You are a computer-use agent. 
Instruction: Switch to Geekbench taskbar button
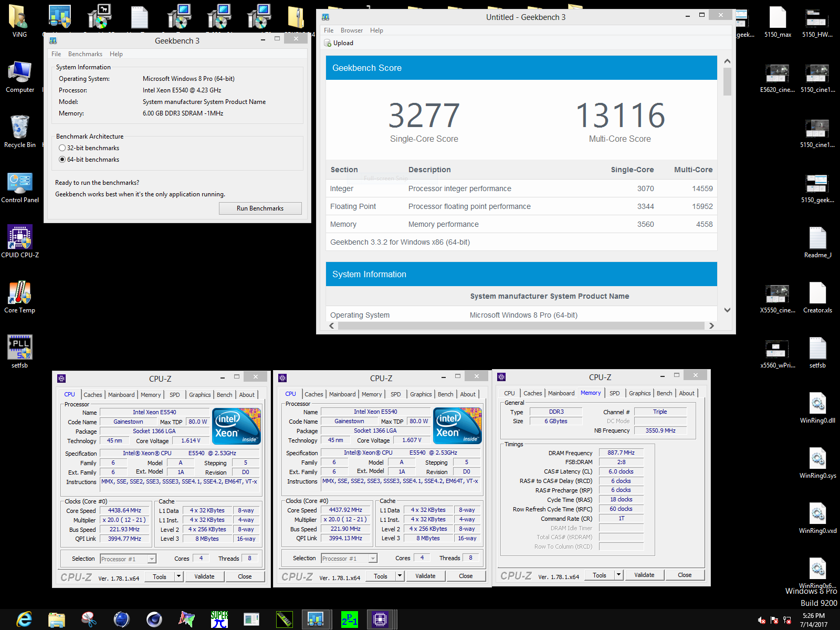click(316, 619)
